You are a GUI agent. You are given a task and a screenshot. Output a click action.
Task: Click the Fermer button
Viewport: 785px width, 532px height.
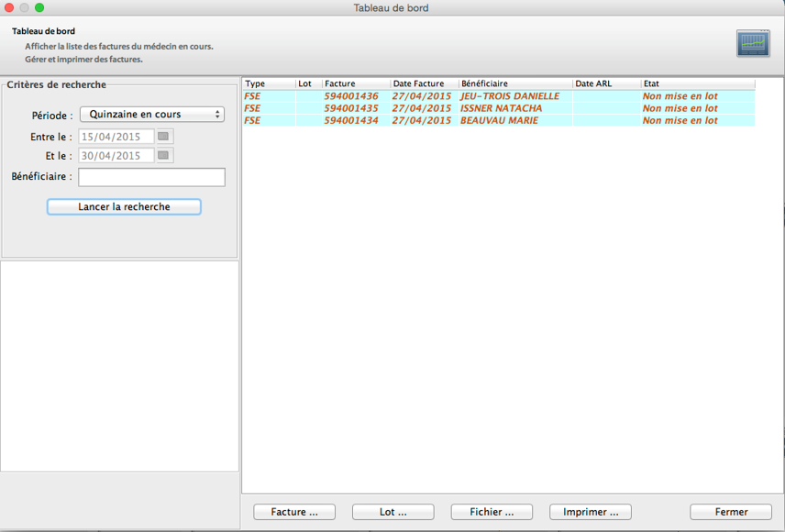[731, 512]
